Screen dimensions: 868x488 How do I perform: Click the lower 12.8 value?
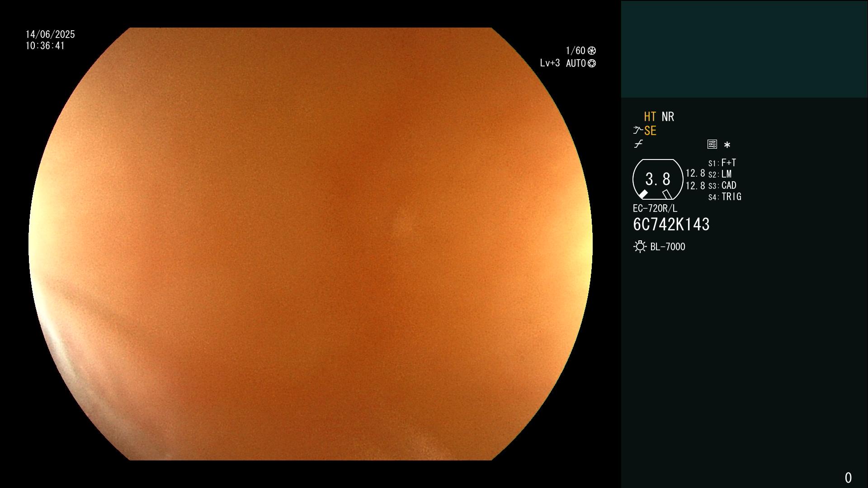pos(695,186)
